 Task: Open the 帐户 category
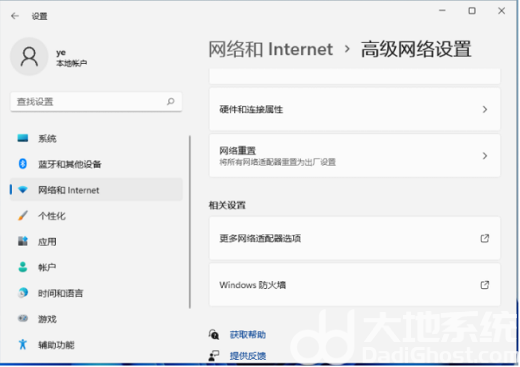(x=97, y=267)
